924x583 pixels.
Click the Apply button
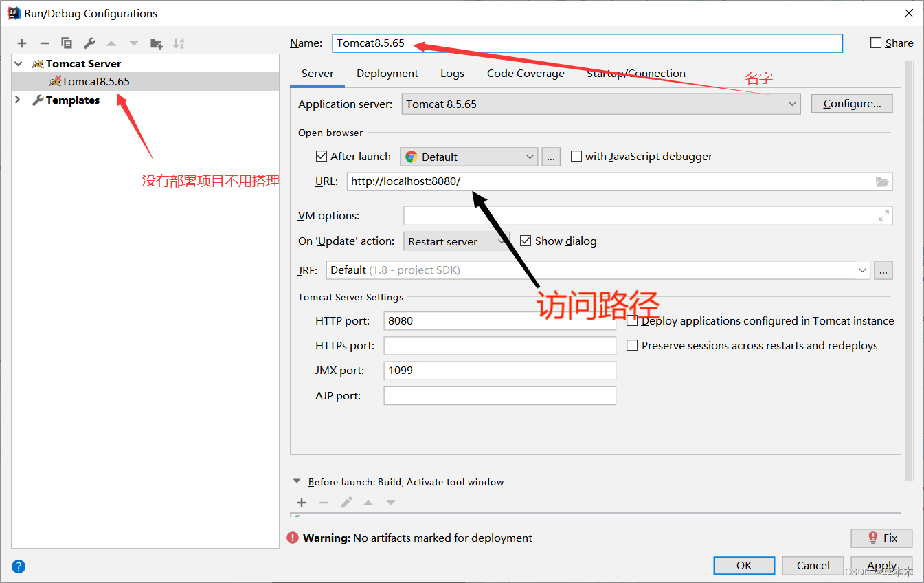[881, 565]
